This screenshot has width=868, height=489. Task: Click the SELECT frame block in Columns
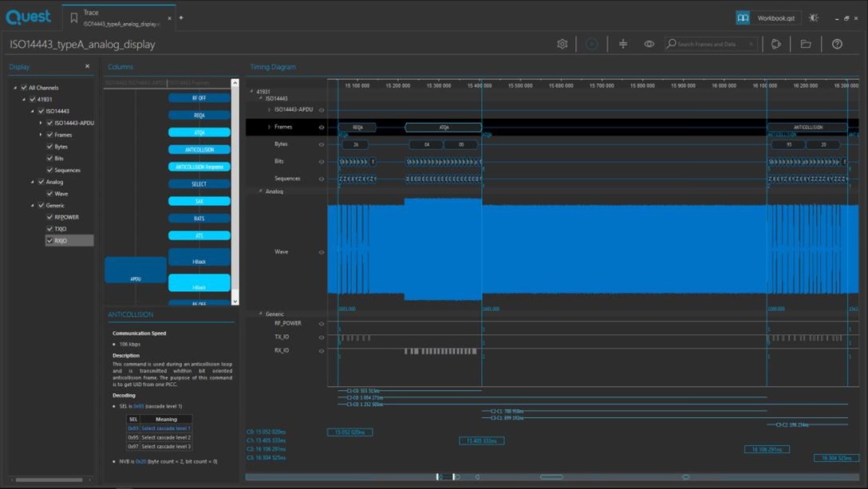(x=199, y=184)
